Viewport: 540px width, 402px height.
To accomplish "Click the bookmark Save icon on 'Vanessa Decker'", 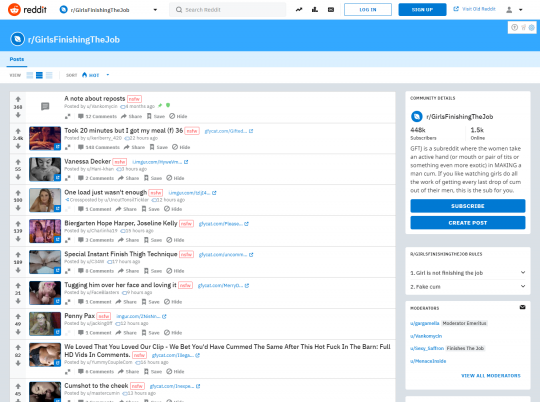I will (146, 178).
